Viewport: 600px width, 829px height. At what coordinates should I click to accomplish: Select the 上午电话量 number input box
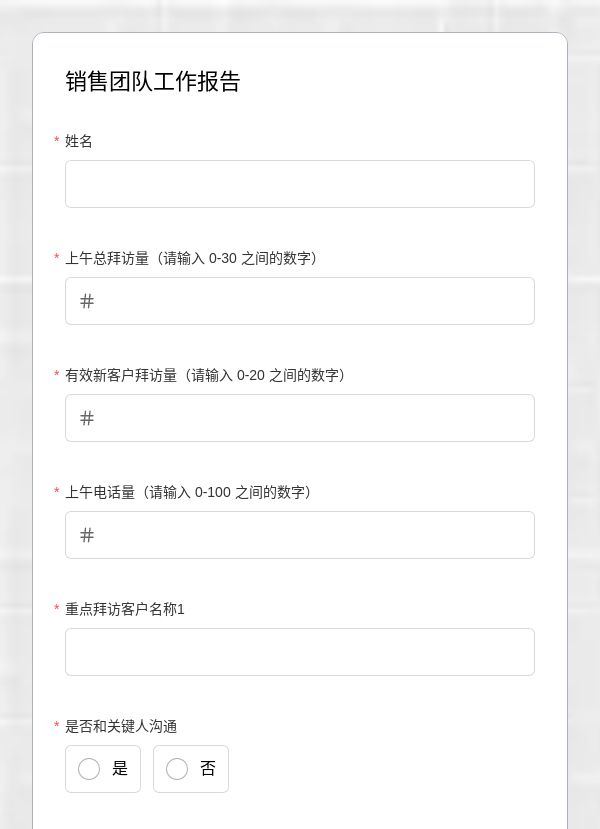[300, 535]
